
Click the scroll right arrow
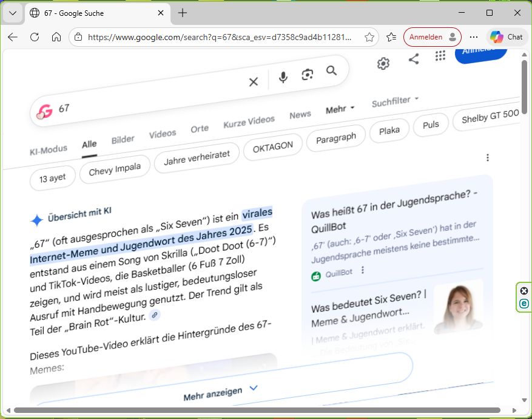click(514, 410)
